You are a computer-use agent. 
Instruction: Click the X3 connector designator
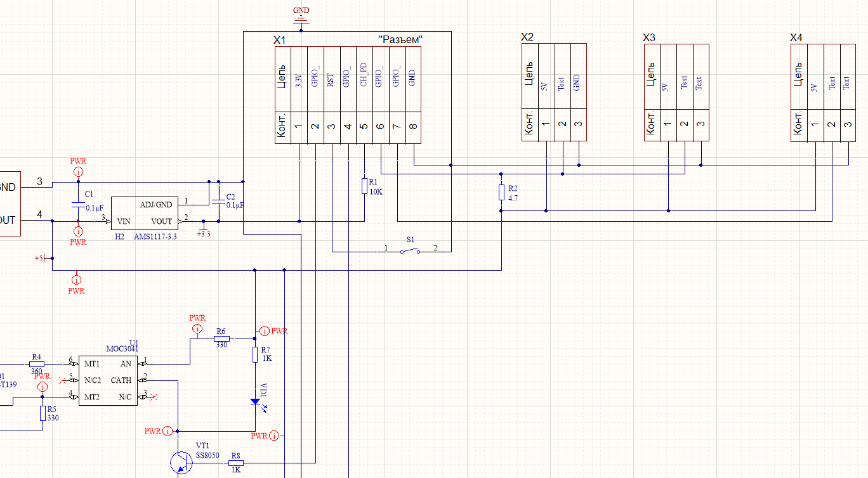point(649,39)
